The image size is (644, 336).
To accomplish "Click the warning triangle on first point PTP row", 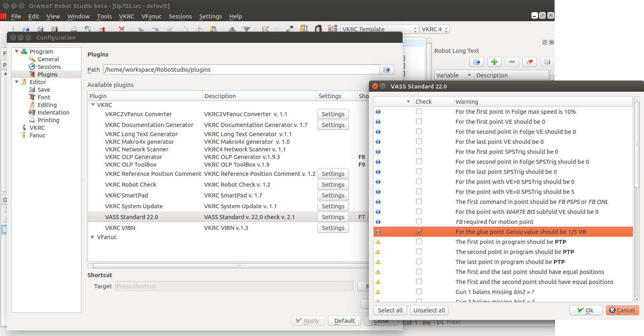I will click(378, 242).
